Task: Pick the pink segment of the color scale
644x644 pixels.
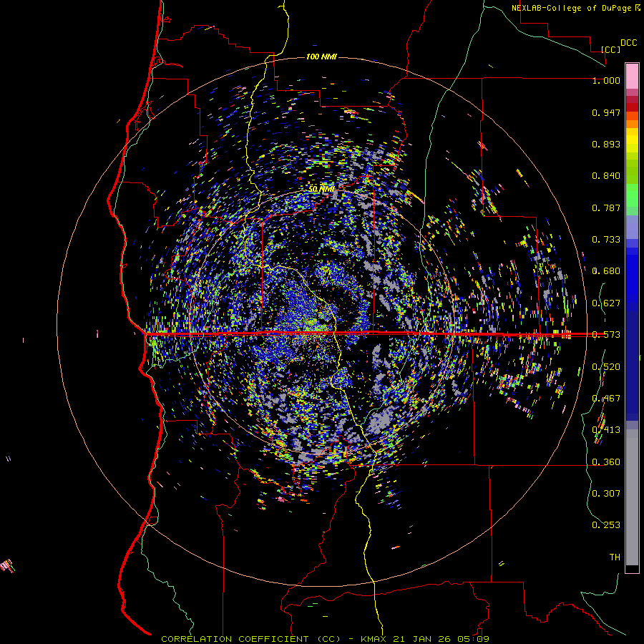Action: tap(632, 76)
